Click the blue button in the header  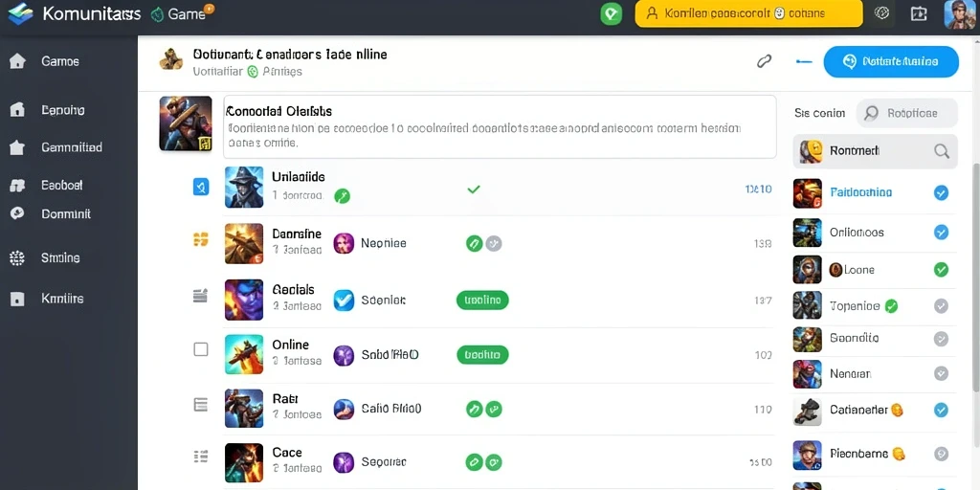(x=891, y=62)
